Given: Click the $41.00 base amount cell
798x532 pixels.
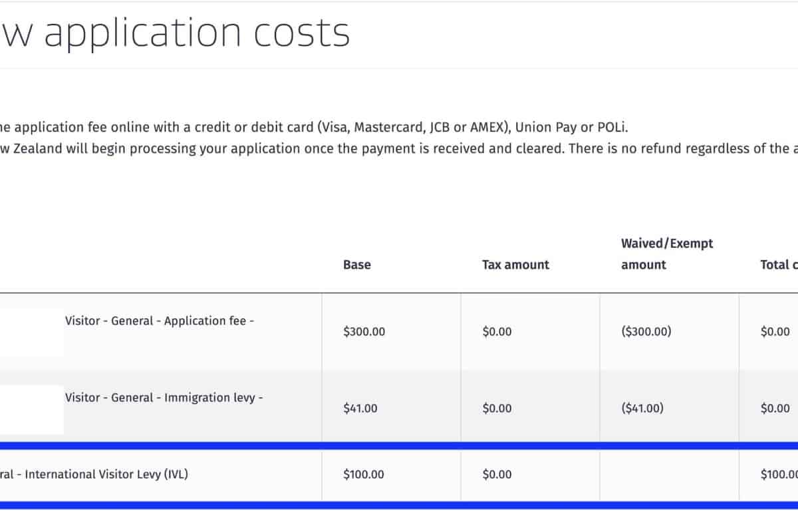Looking at the screenshot, I should coord(360,408).
